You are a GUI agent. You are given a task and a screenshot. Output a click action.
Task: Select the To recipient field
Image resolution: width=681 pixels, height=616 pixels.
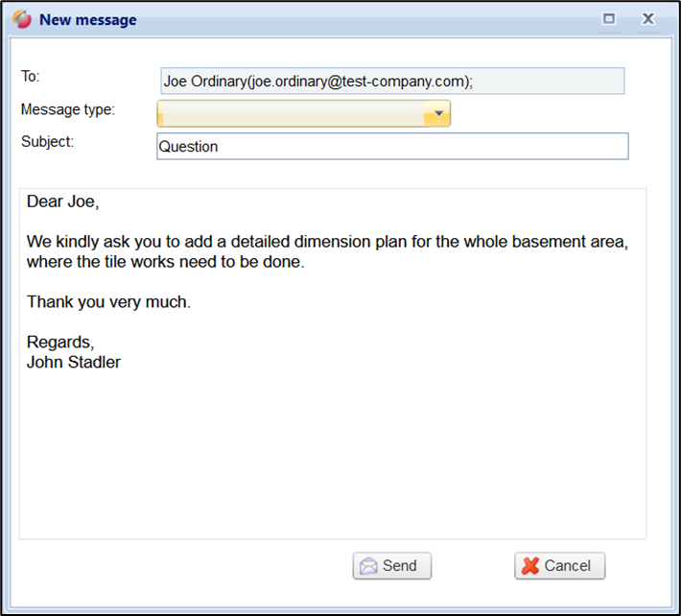click(391, 82)
